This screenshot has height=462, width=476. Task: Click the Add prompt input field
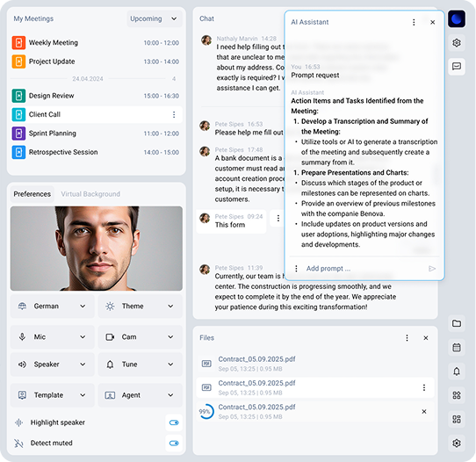[x=364, y=269]
